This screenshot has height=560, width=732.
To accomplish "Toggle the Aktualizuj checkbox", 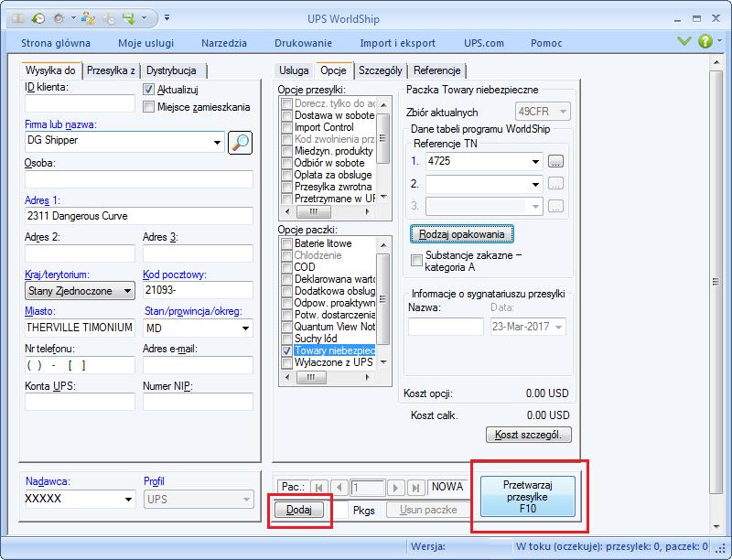I will pyautogui.click(x=148, y=89).
